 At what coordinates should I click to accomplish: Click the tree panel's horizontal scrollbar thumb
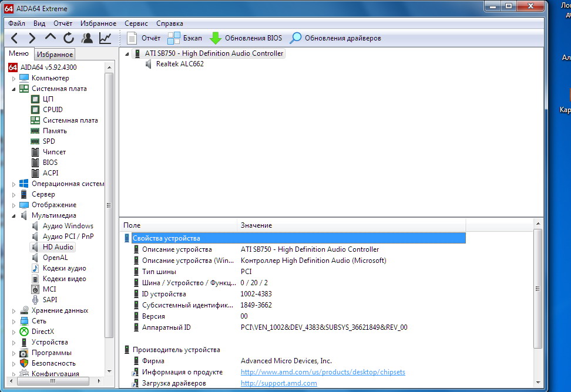click(x=53, y=381)
